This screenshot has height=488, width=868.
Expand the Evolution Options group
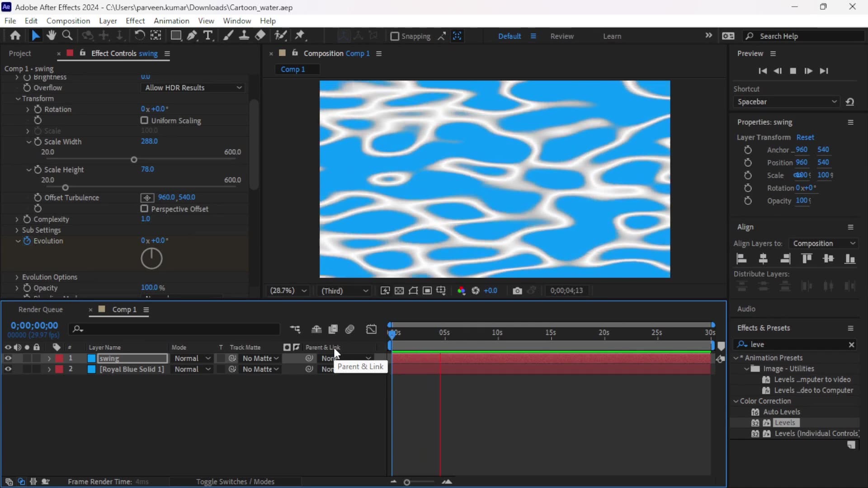pyautogui.click(x=17, y=277)
